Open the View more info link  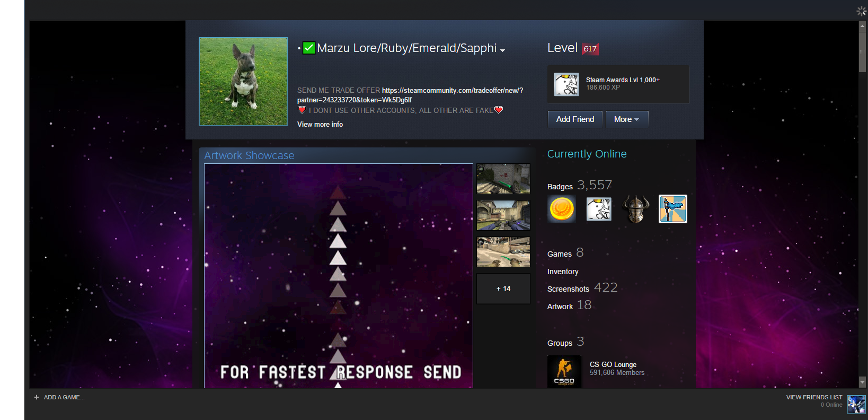pyautogui.click(x=320, y=125)
